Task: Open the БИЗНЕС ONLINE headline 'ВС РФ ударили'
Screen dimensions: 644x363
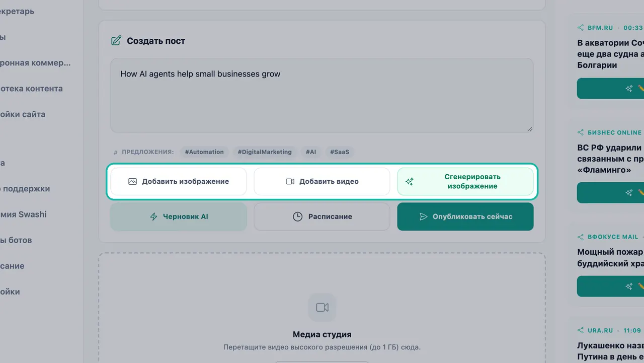Action: [610, 159]
